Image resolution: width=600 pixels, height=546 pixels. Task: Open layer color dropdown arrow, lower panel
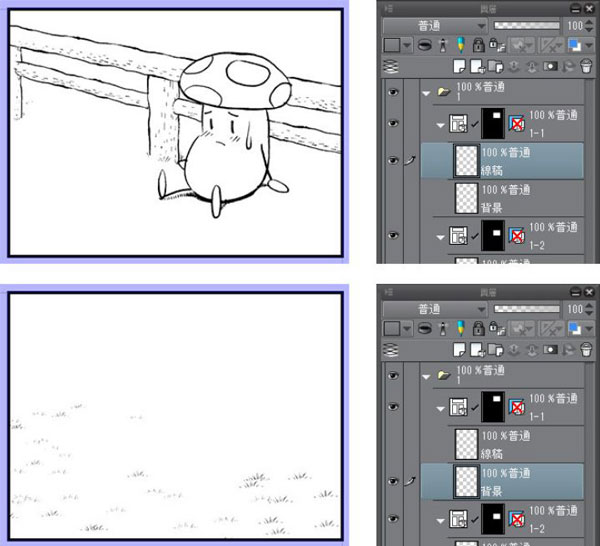coord(589,329)
